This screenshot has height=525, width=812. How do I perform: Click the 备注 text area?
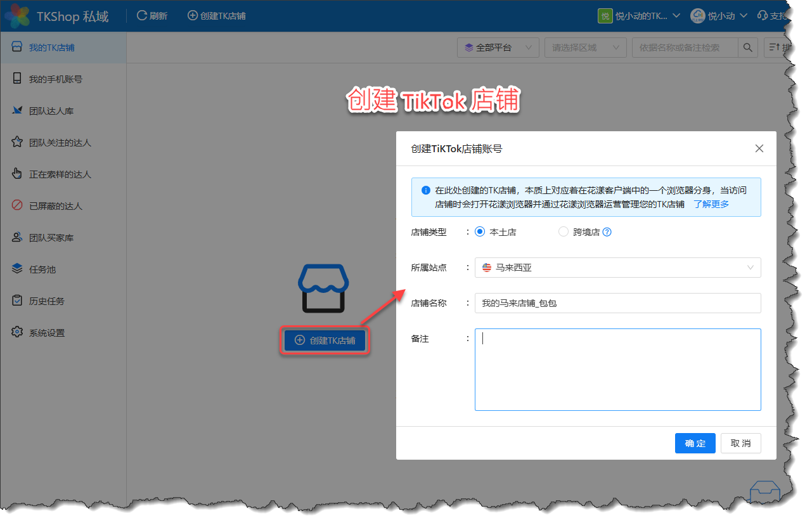click(x=618, y=370)
